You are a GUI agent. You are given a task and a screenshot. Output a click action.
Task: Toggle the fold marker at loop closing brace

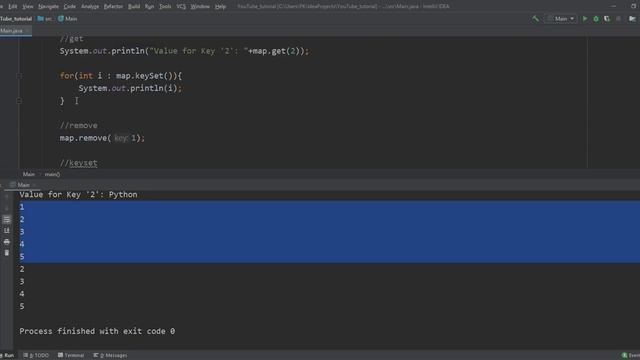(x=19, y=101)
